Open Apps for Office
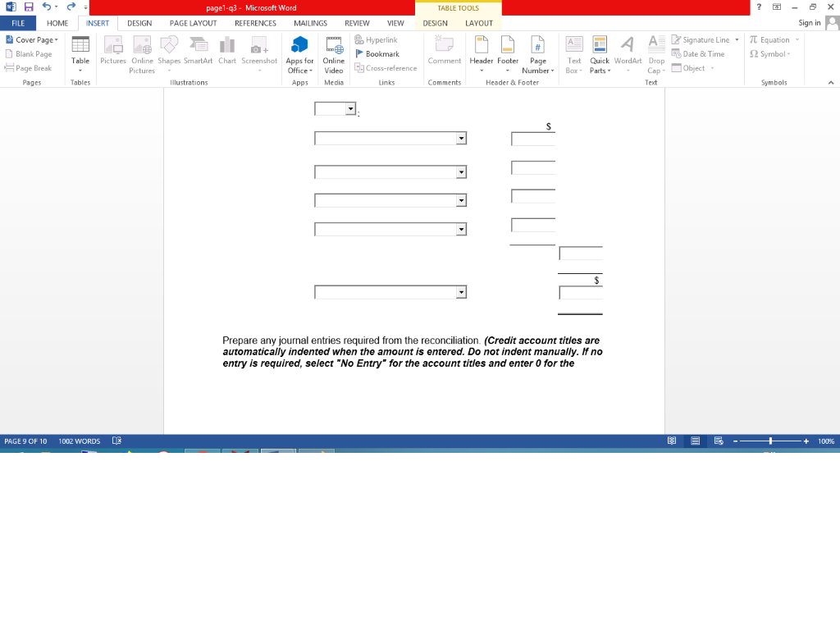Viewport: 840px width, 635px height. pos(299,55)
